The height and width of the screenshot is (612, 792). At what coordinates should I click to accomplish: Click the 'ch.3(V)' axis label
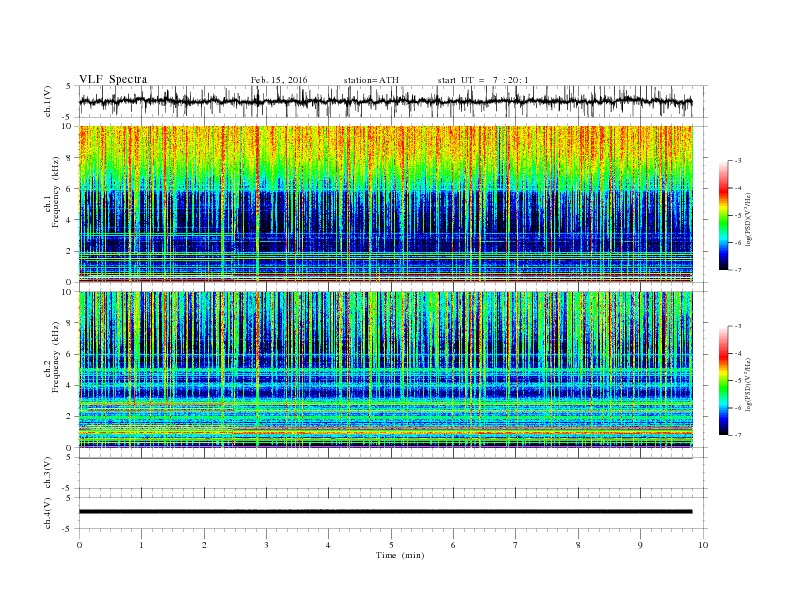click(x=48, y=473)
